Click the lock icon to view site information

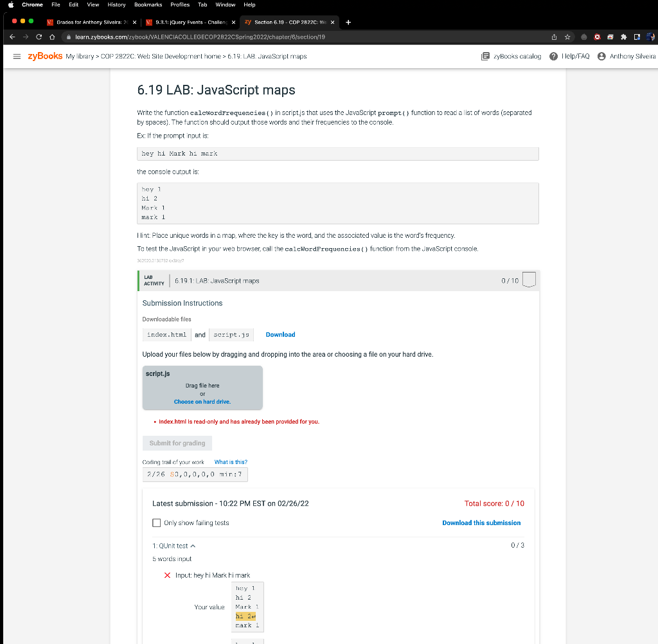(x=68, y=37)
